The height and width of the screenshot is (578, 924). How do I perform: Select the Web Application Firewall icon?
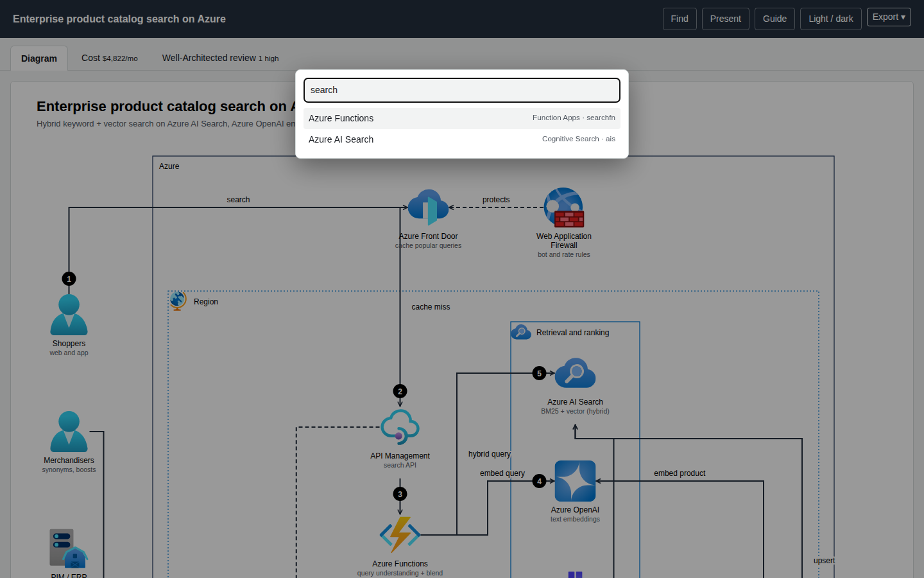pyautogui.click(x=564, y=207)
